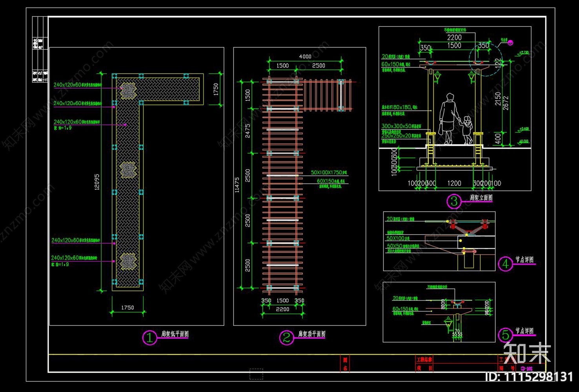Screen dimensions: 579x392
Task: Click the circled number 2 view marker
Action: pos(287,338)
